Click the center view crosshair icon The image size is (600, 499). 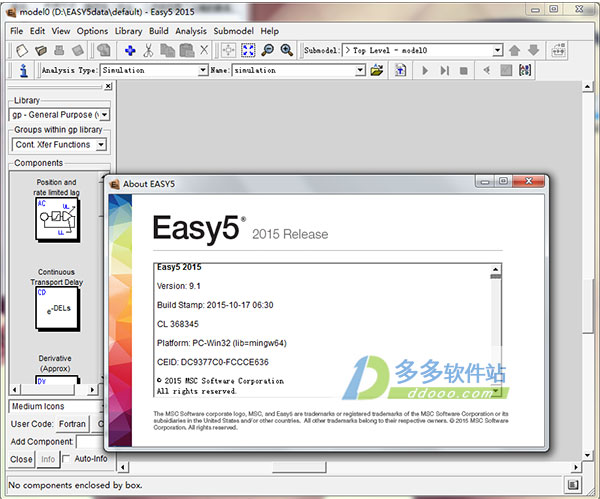pyautogui.click(x=228, y=50)
